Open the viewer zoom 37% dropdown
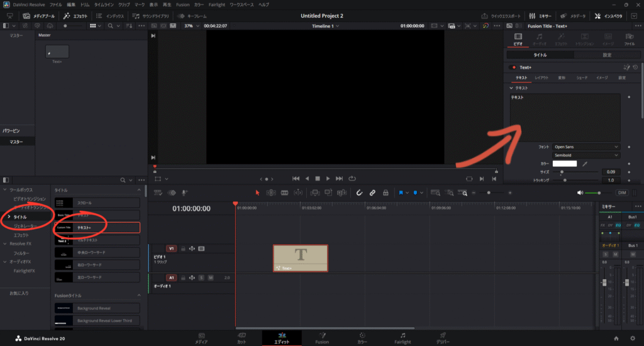The width and height of the screenshot is (644, 346). tap(191, 26)
